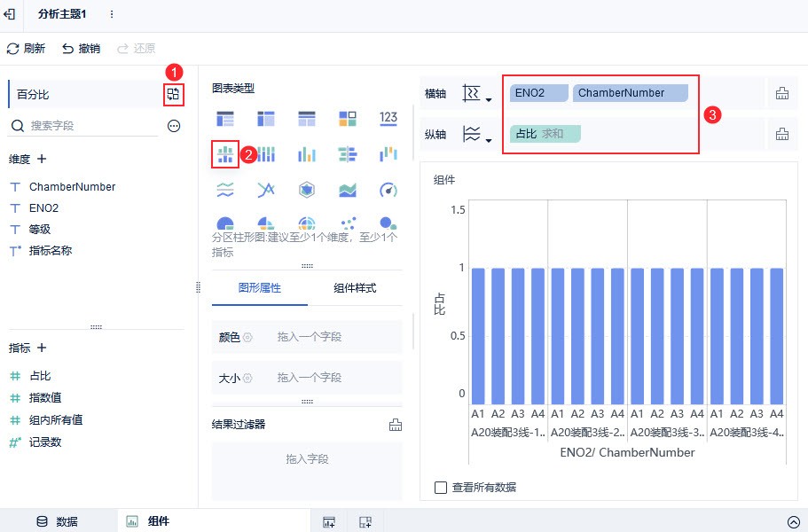Enable 查看所有数据 checkbox

[441, 487]
